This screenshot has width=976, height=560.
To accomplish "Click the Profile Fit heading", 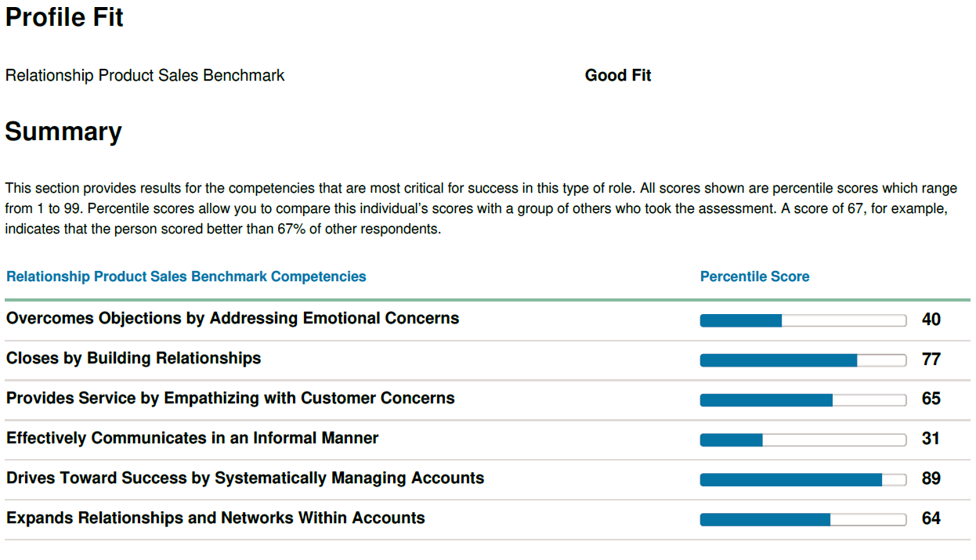I will 64,17.
